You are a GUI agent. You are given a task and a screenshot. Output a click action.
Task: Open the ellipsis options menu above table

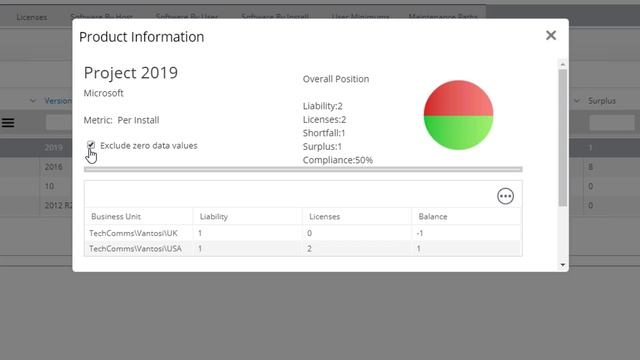point(505,196)
